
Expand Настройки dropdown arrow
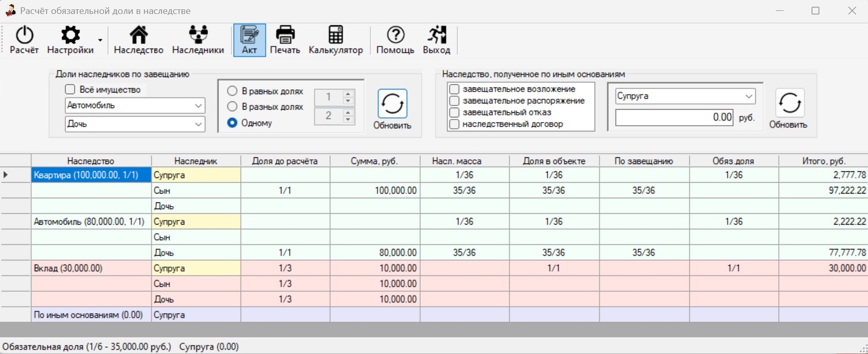[100, 40]
